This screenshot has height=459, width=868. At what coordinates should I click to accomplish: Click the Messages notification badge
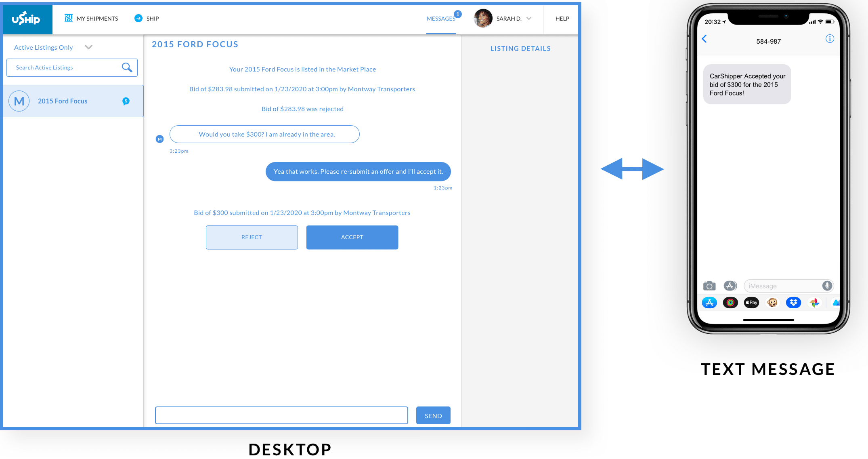click(458, 14)
